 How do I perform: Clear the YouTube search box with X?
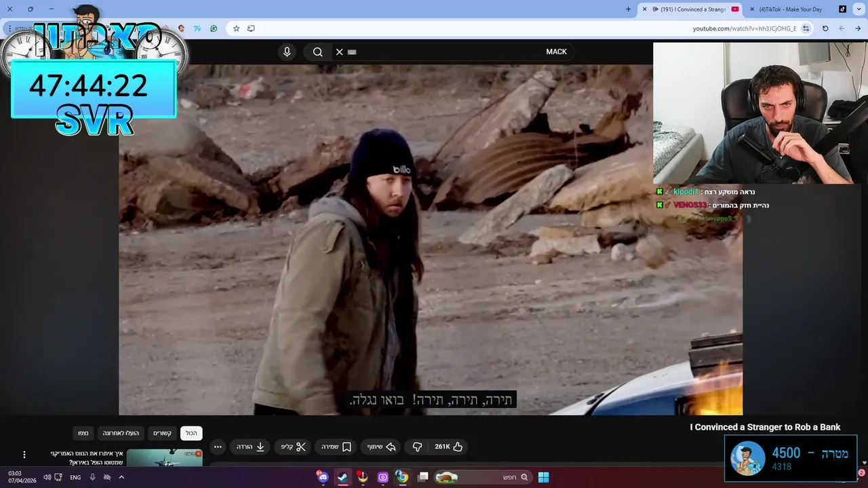click(x=340, y=52)
